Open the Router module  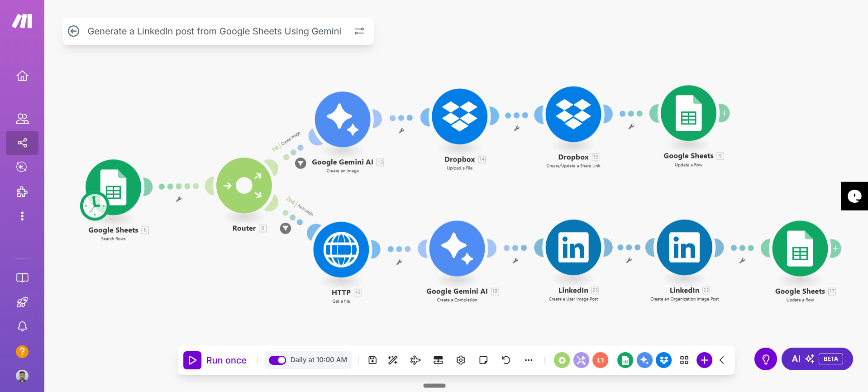(244, 186)
